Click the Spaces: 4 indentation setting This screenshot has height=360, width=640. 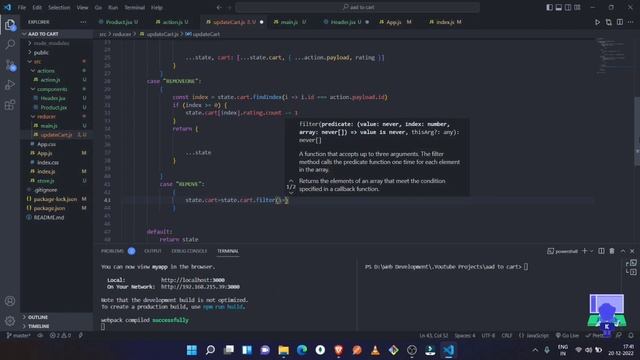(x=465, y=336)
